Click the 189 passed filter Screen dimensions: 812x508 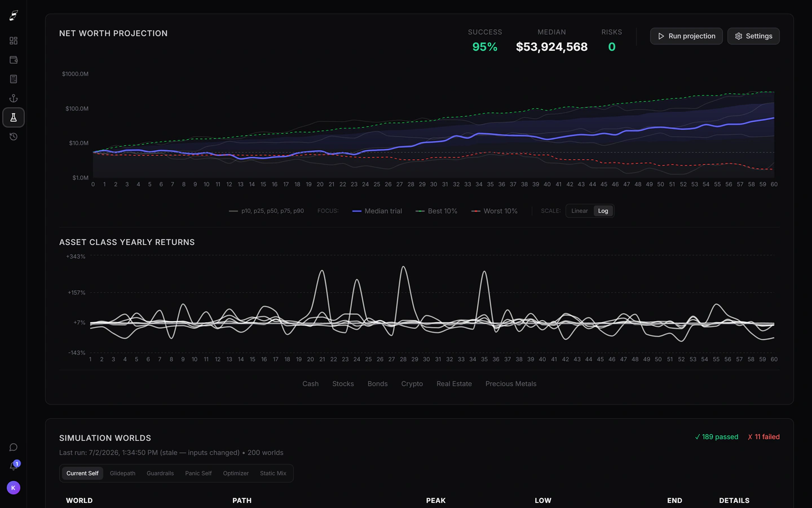[x=716, y=437]
